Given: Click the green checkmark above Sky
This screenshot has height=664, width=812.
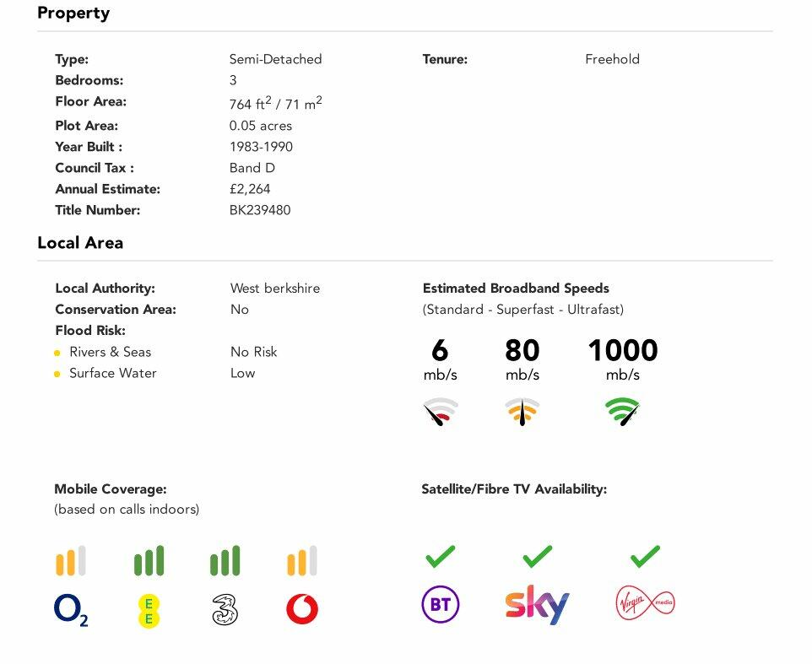Looking at the screenshot, I should pyautogui.click(x=538, y=556).
